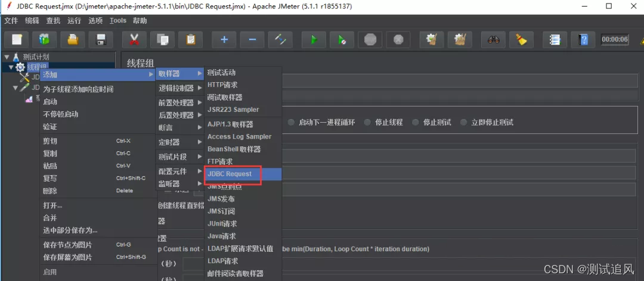Select JSR223 Sampler entry
This screenshot has height=281, width=644.
coord(243,110)
